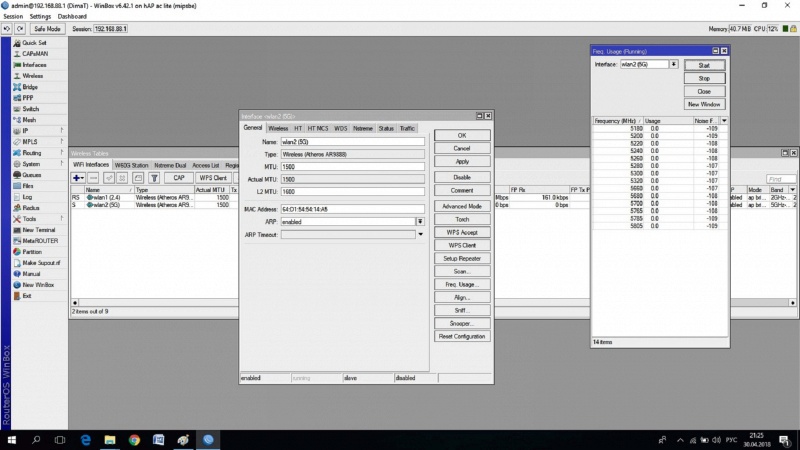Open the ARP dropdown in the interface dialog
Image resolution: width=800 pixels, height=450 pixels.
(x=420, y=221)
